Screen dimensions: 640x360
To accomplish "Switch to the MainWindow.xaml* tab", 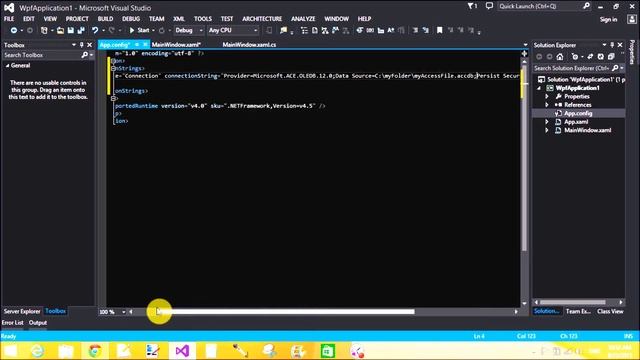I will click(176, 45).
